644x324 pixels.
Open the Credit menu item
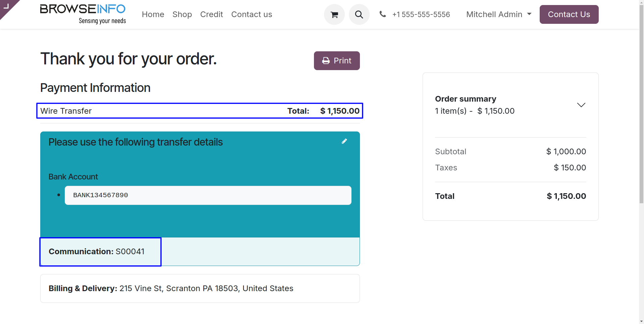[211, 14]
